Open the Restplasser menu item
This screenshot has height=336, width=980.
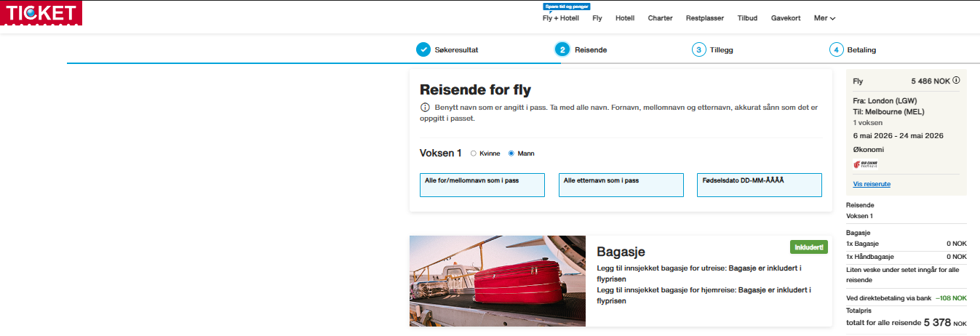[705, 18]
